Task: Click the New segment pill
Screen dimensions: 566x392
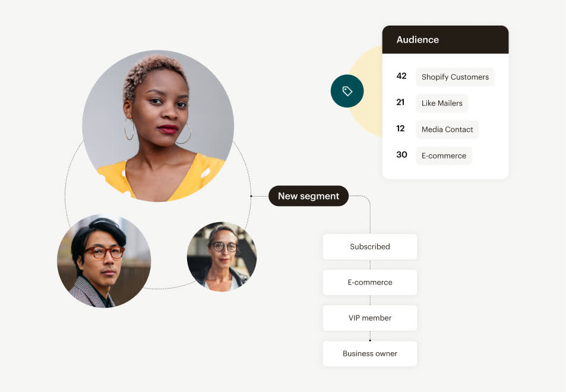Action: (309, 196)
